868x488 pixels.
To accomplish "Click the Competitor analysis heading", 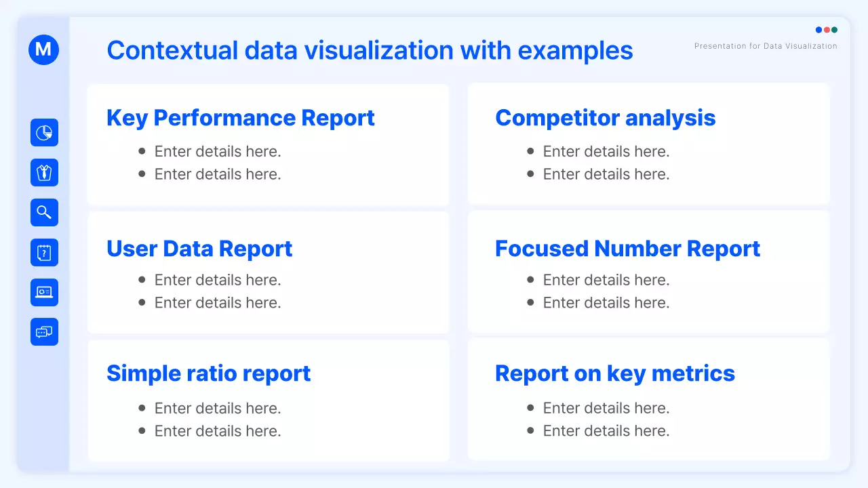I will click(x=605, y=118).
